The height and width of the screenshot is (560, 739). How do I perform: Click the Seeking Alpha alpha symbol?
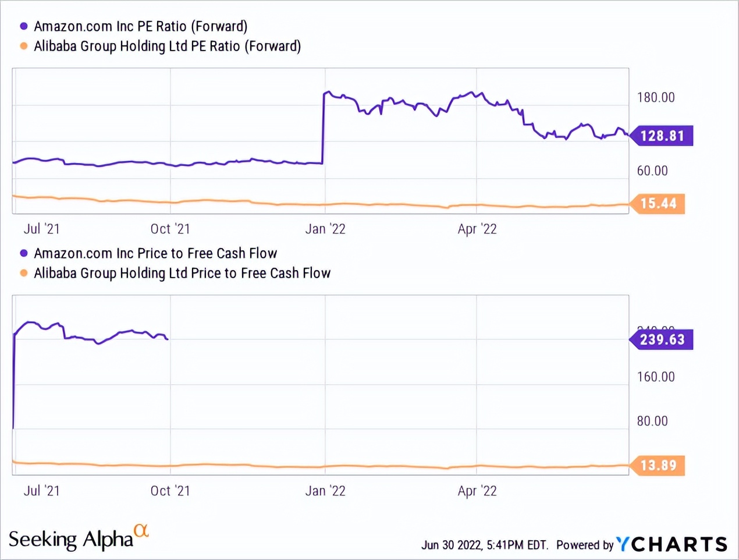(x=141, y=530)
